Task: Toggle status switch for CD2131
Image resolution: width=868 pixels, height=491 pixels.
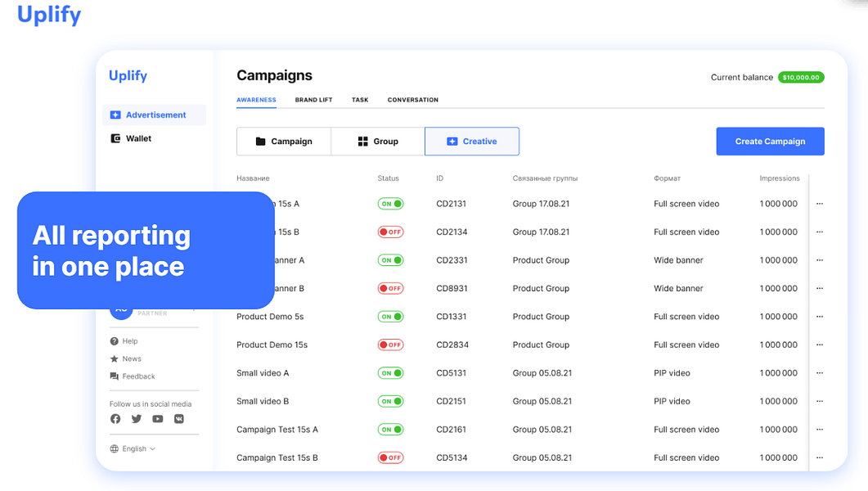Action: [390, 204]
